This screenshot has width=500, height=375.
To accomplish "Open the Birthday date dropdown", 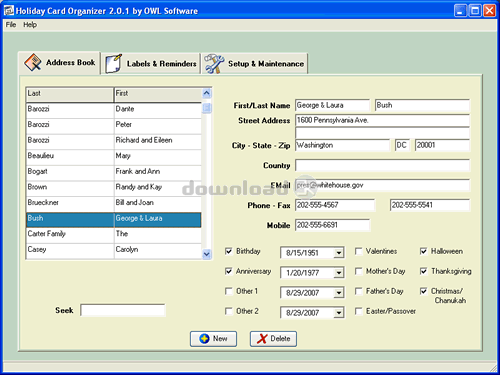I will 339,253.
